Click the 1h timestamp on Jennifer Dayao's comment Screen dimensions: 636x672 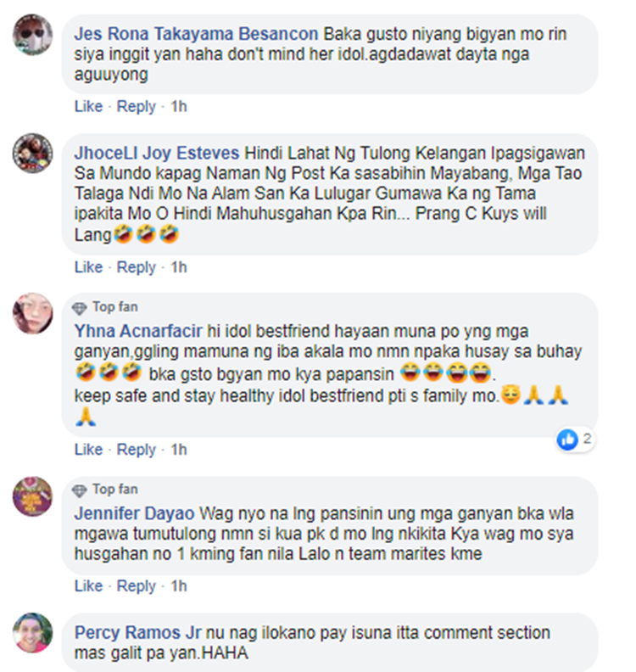click(x=179, y=585)
